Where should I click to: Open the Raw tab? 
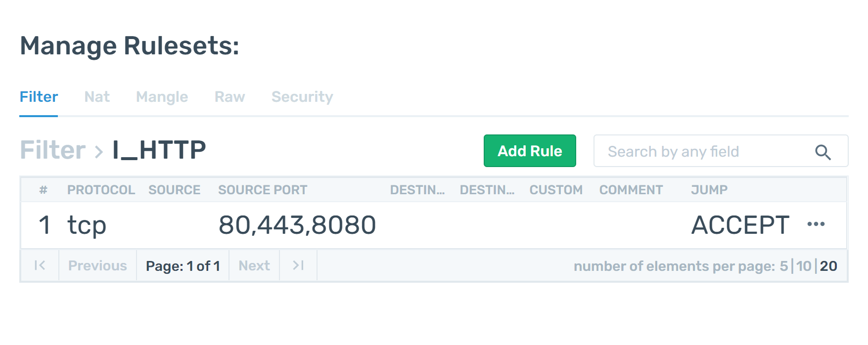229,97
